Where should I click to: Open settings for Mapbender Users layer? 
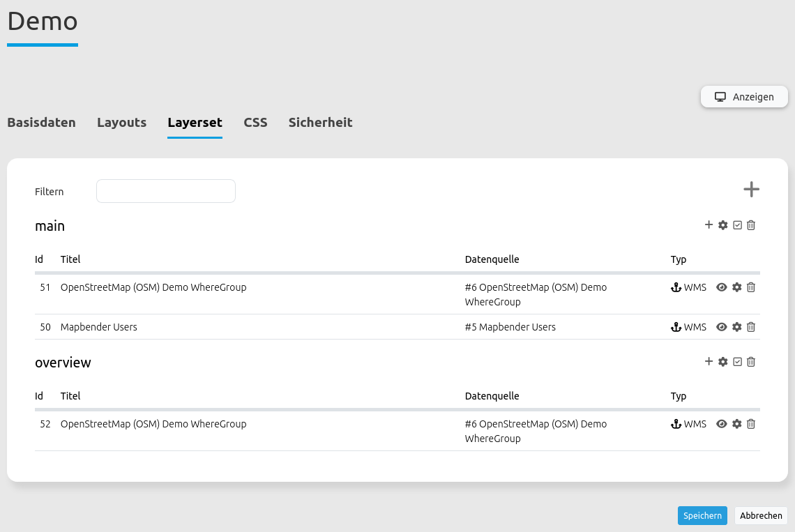point(736,327)
